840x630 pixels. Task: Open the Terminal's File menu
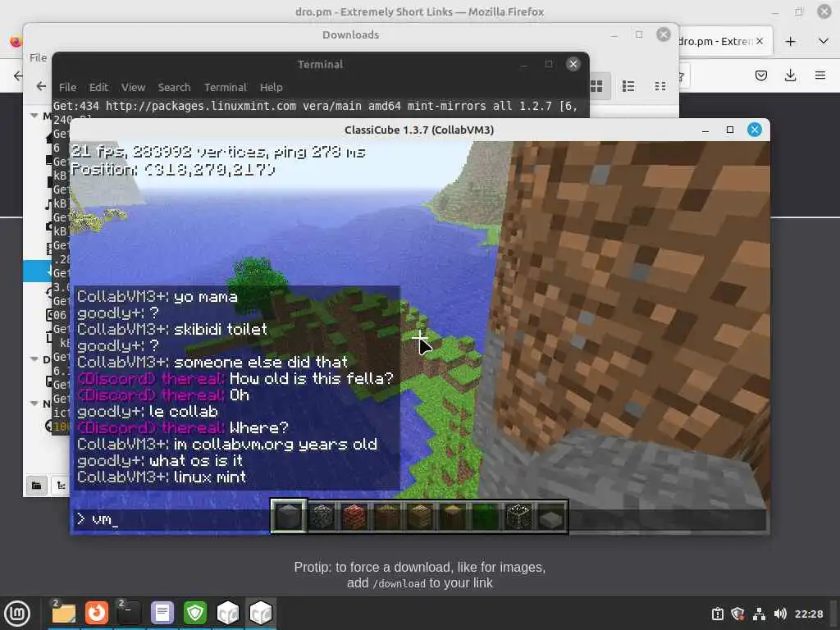coord(67,87)
